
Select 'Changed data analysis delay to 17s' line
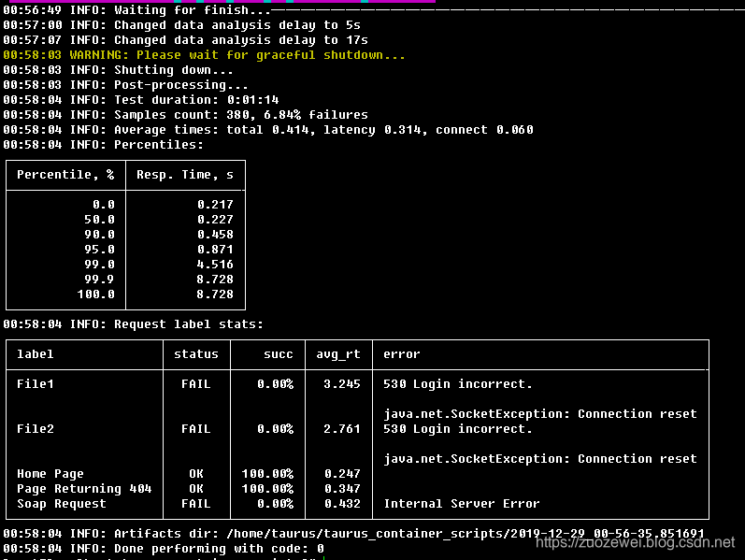click(185, 40)
